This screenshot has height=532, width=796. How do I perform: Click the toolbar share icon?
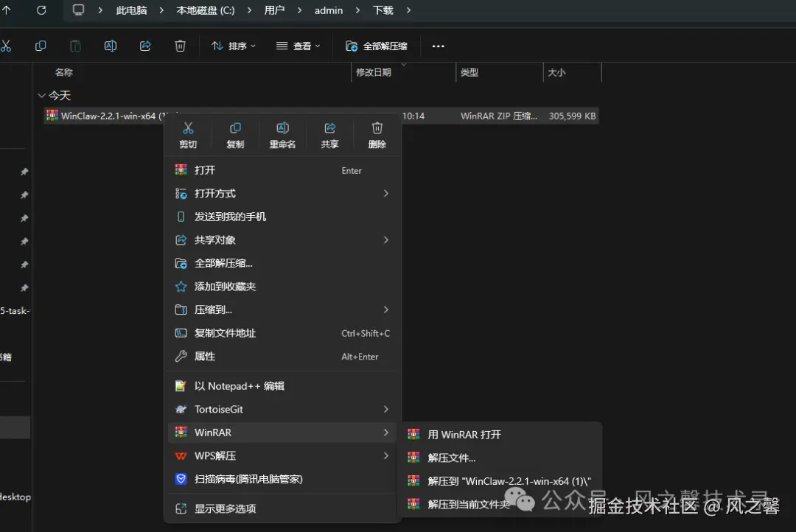[145, 46]
